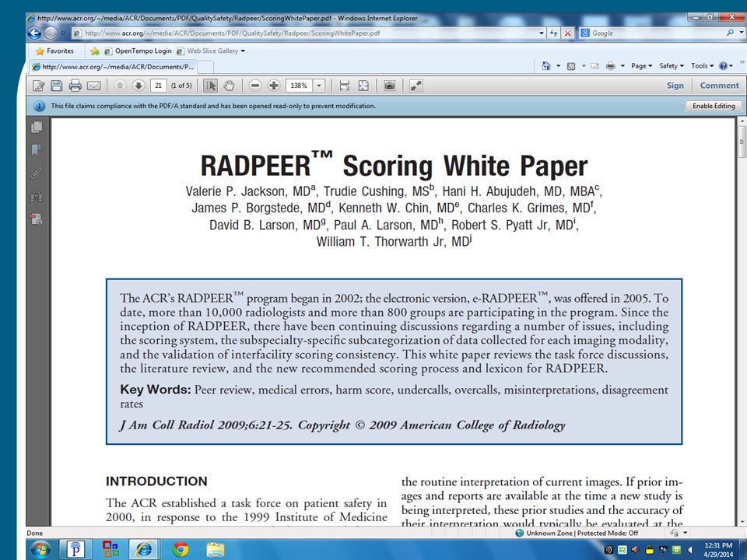Open the Sign pane
This screenshot has height=560, width=747.
pyautogui.click(x=675, y=86)
